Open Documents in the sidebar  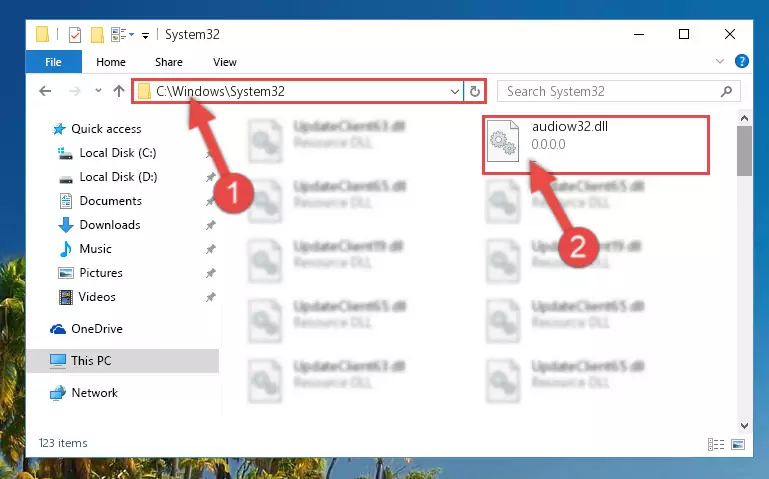110,201
